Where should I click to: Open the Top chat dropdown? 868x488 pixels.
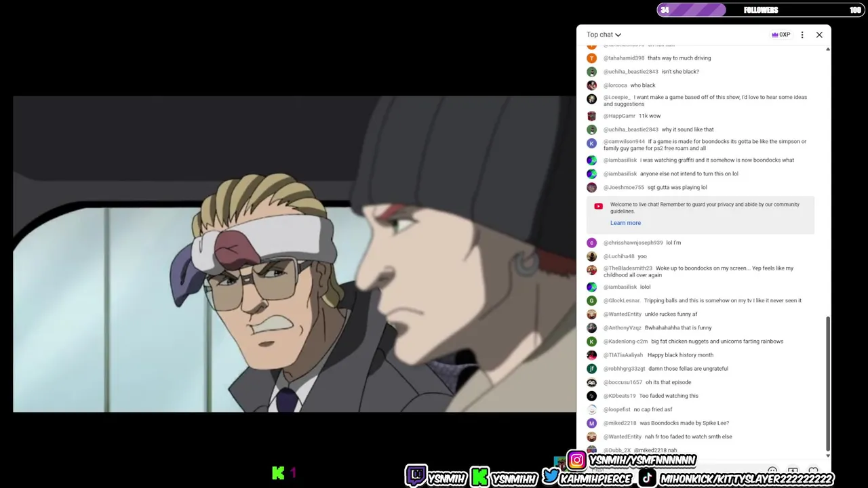click(604, 35)
